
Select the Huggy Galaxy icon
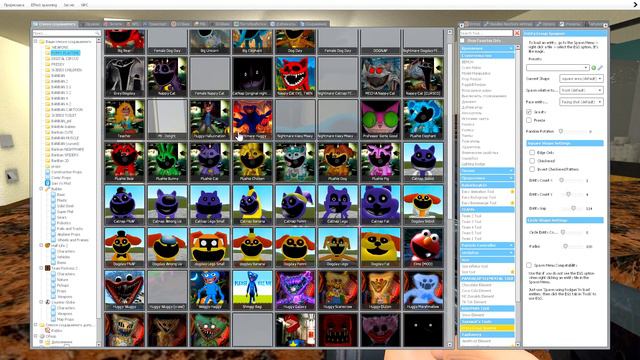click(295, 290)
